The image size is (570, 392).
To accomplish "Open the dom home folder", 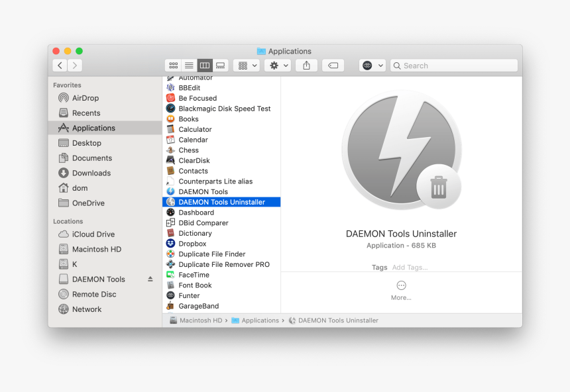I will coord(105,188).
